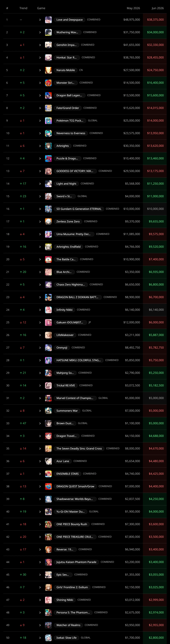This screenshot has height=644, width=170.
Task: Click the DRAGON QUEST Smash/Grow icon
Action: tap(48, 486)
